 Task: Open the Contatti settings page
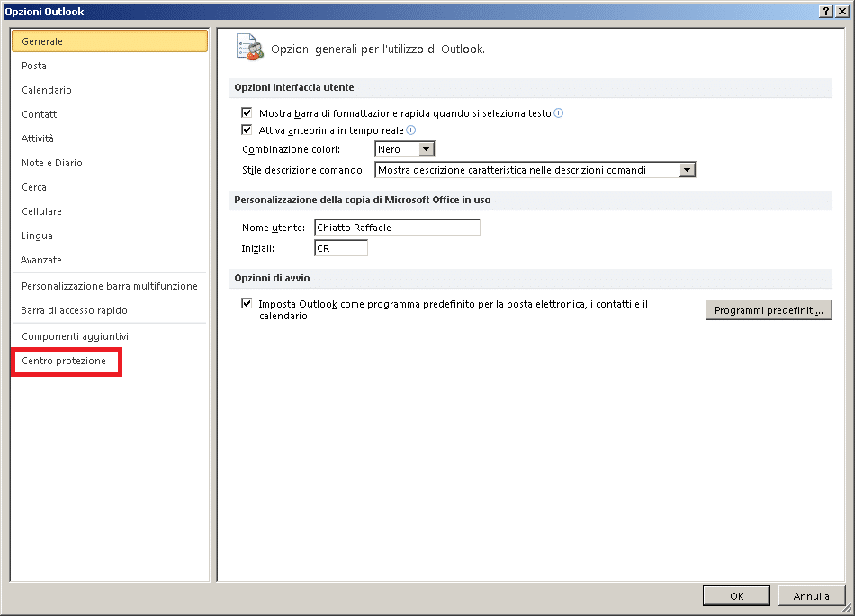[110, 114]
